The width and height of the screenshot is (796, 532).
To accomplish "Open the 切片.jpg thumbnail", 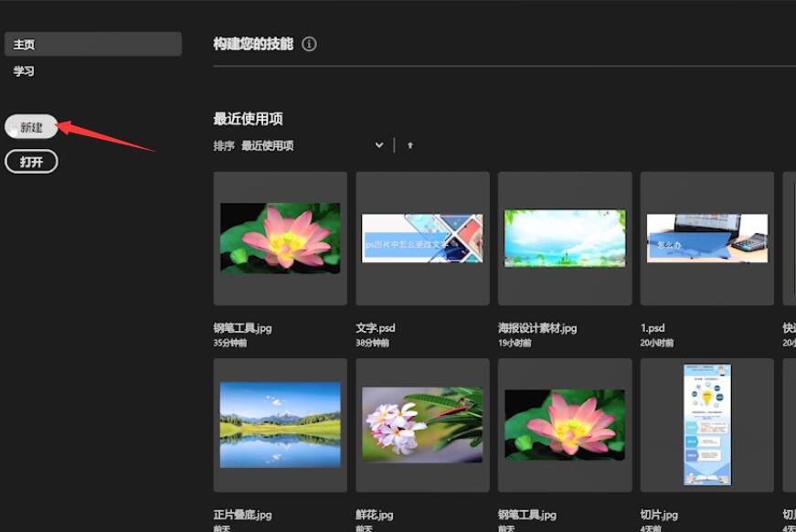I will coord(706,425).
